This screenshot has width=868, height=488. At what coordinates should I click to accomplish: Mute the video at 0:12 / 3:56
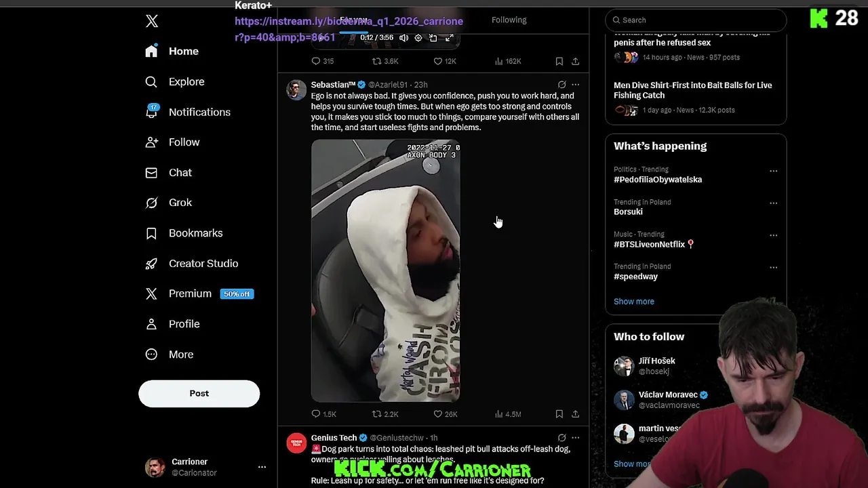coord(403,38)
